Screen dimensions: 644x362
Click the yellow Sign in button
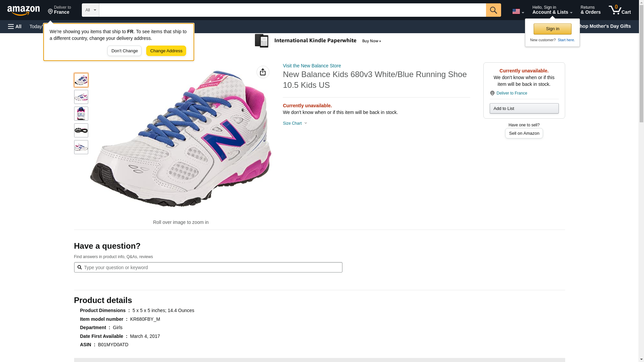(552, 29)
